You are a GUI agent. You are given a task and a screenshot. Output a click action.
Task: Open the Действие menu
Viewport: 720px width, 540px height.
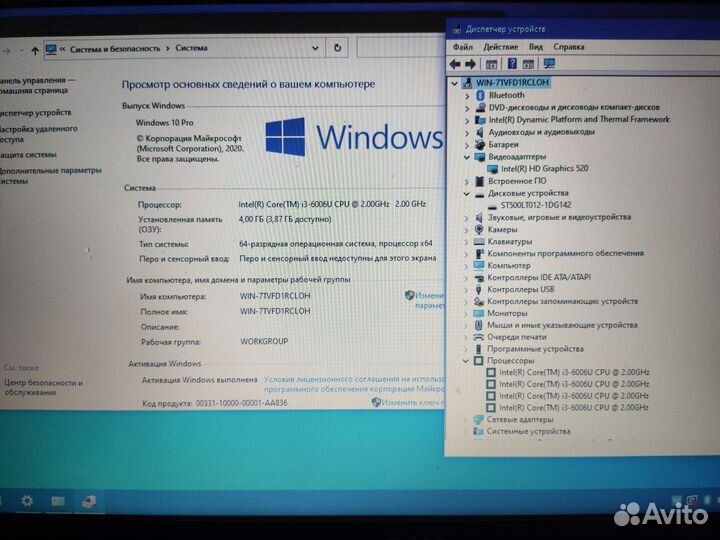click(x=501, y=47)
